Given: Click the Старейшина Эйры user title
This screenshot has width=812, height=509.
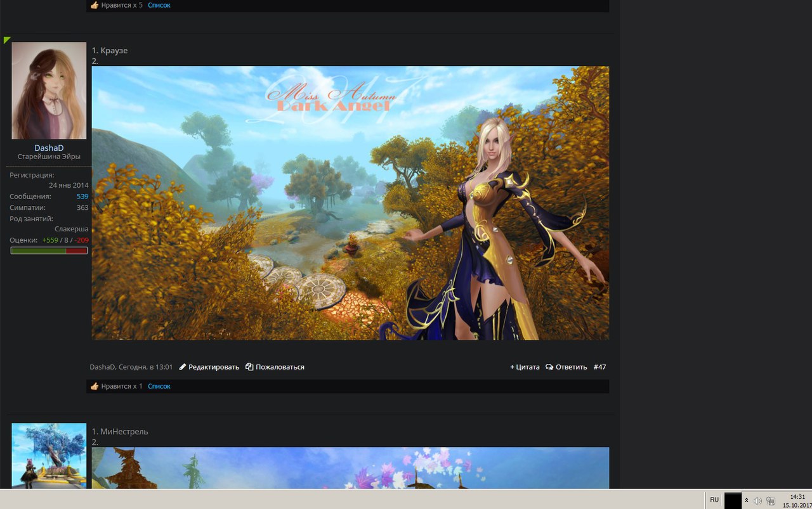Looking at the screenshot, I should pyautogui.click(x=49, y=157).
